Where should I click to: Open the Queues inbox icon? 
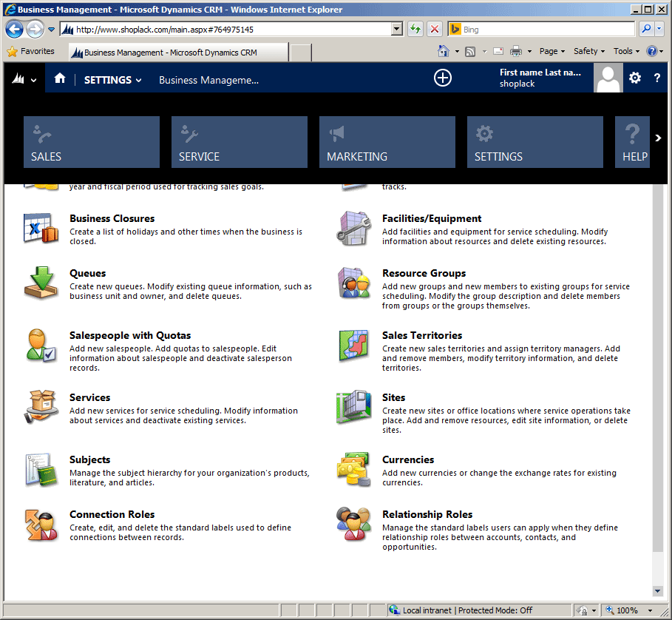pos(41,283)
